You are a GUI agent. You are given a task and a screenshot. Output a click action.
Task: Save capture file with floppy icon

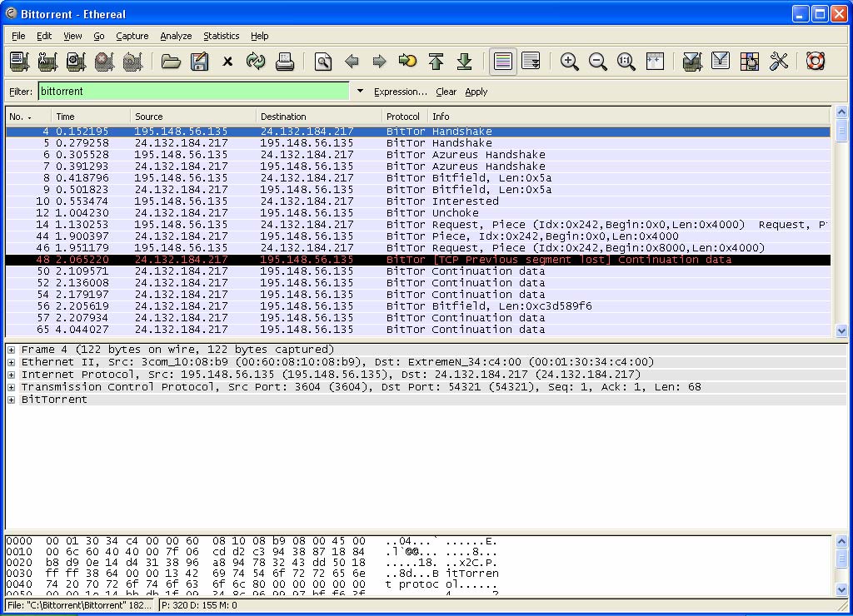pos(200,62)
